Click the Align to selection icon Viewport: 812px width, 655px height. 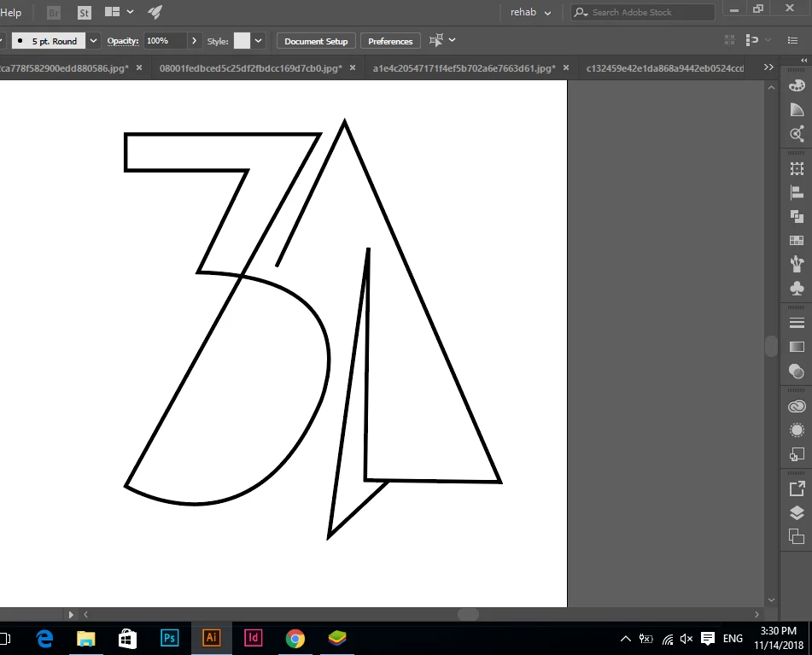click(x=436, y=40)
